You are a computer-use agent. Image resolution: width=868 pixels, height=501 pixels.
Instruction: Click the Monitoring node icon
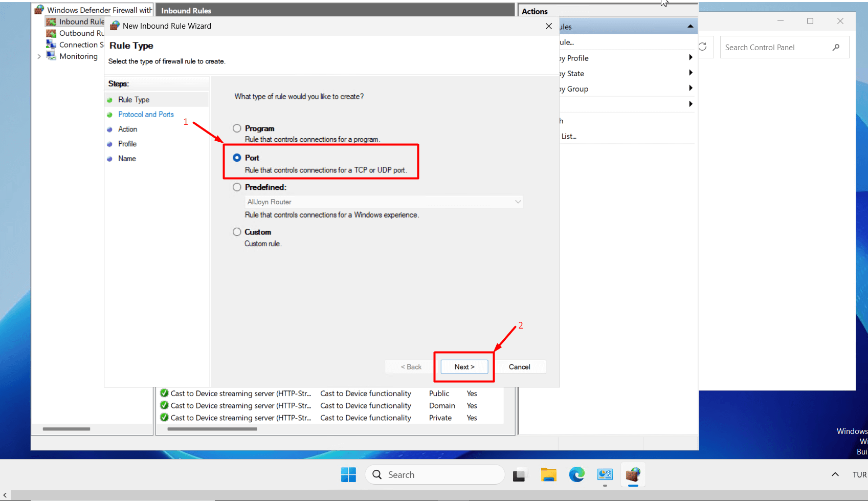pos(51,56)
